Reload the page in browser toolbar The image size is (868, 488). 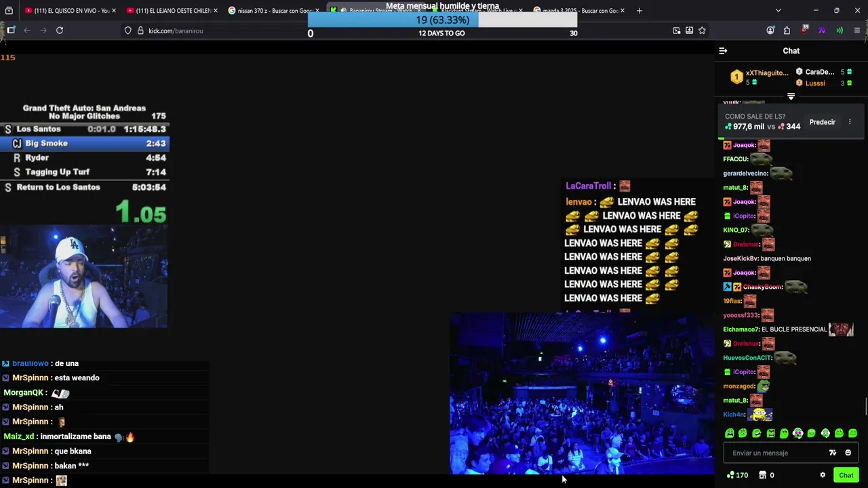(x=60, y=30)
